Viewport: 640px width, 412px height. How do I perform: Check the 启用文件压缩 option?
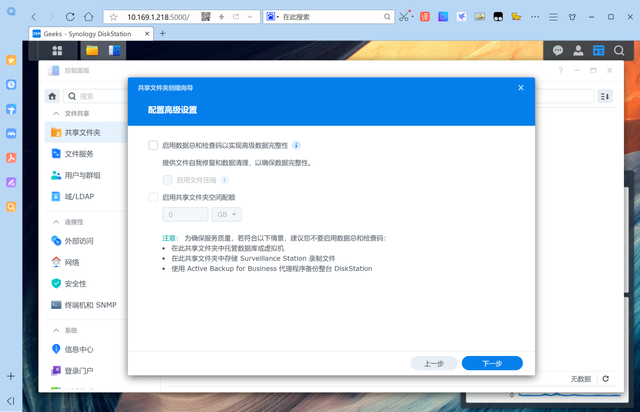[x=168, y=180]
